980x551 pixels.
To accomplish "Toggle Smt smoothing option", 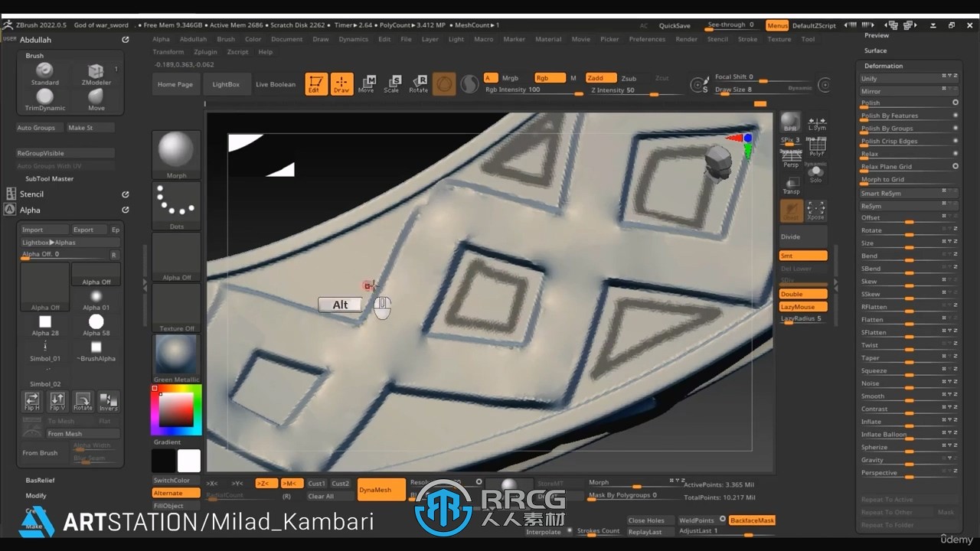I will point(803,256).
